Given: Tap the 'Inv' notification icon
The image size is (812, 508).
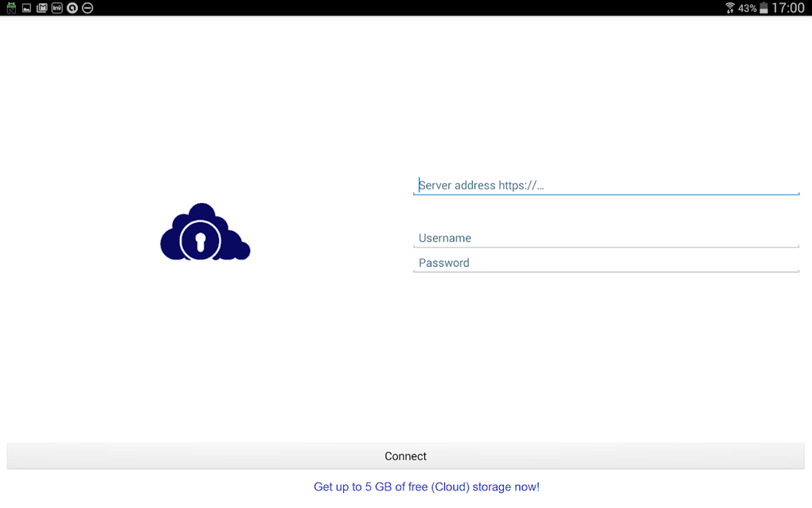Looking at the screenshot, I should point(57,8).
